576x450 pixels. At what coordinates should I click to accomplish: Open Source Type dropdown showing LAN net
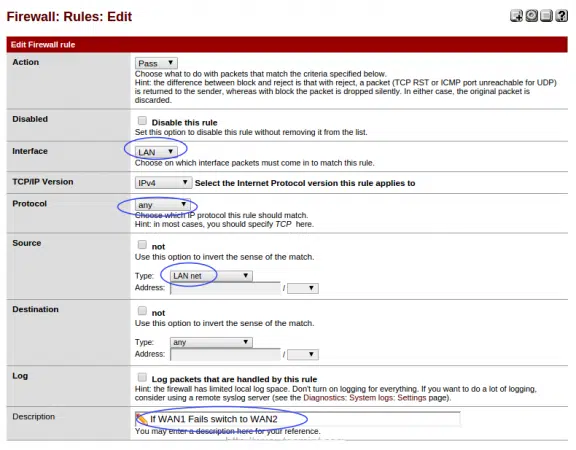(211, 276)
